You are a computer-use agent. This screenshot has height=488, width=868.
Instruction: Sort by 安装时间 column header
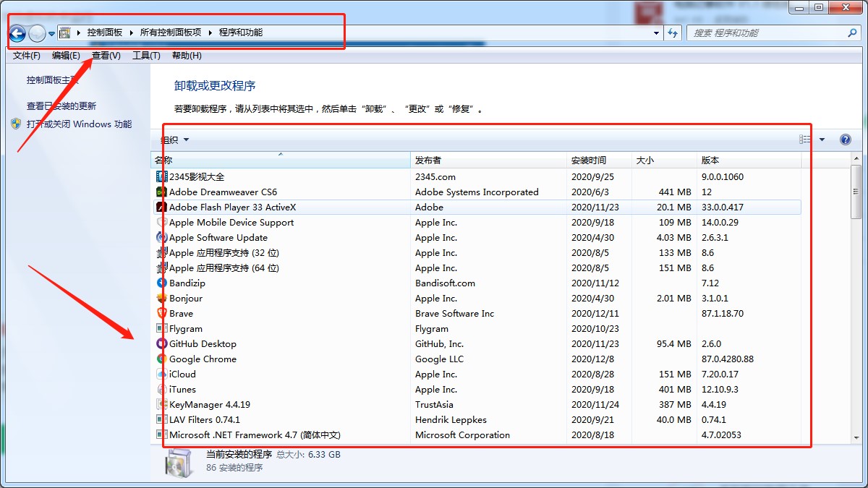coord(600,160)
